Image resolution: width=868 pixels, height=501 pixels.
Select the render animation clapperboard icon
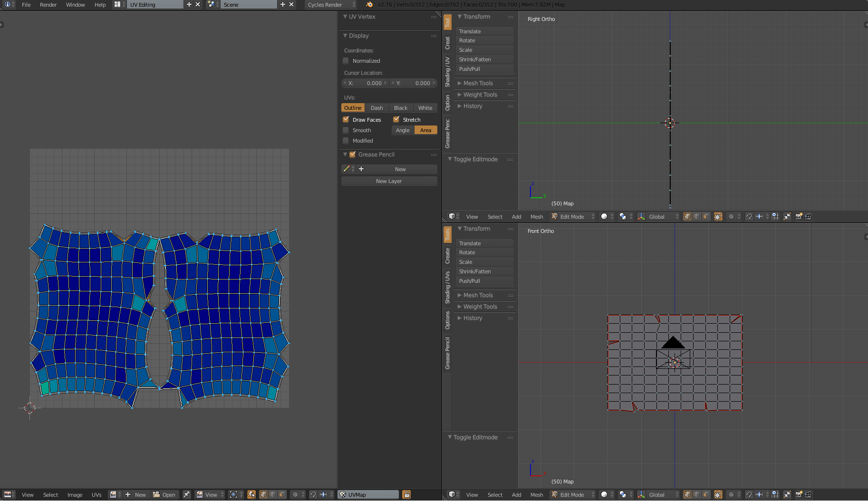(809, 216)
